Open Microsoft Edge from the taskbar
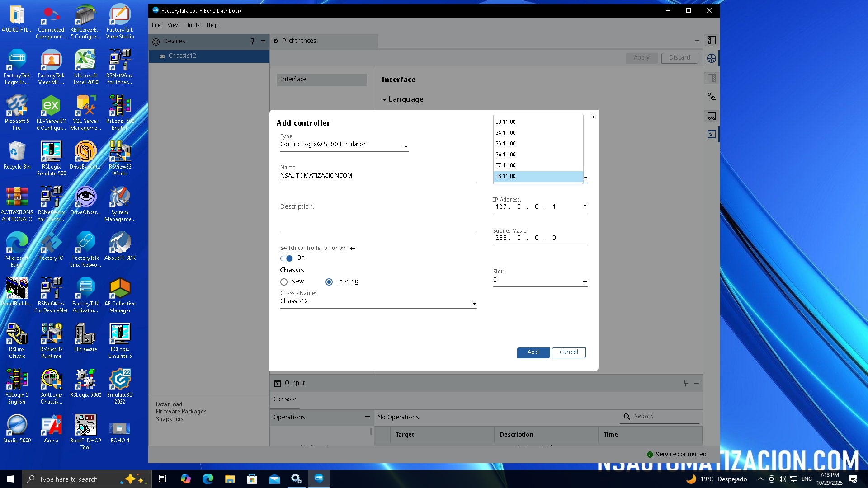The height and width of the screenshot is (488, 868). pos(208,479)
